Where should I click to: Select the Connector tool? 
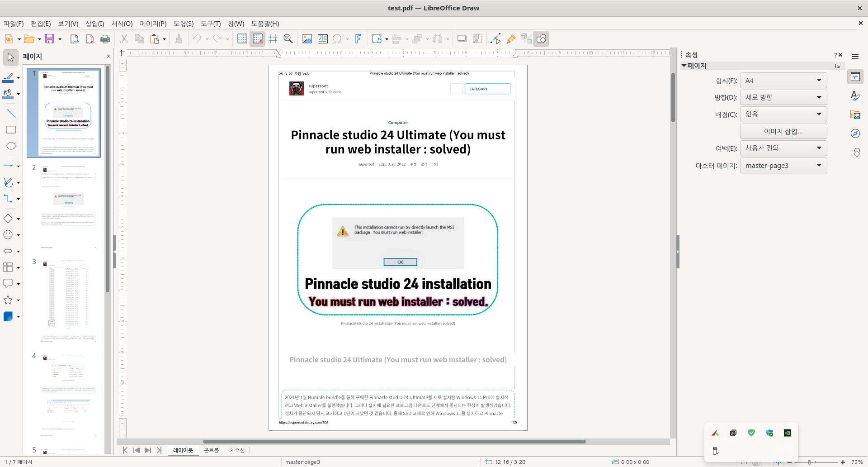[x=8, y=199]
